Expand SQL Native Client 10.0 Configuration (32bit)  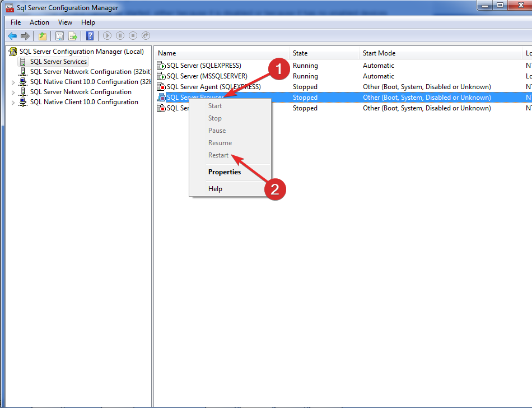[x=13, y=82]
